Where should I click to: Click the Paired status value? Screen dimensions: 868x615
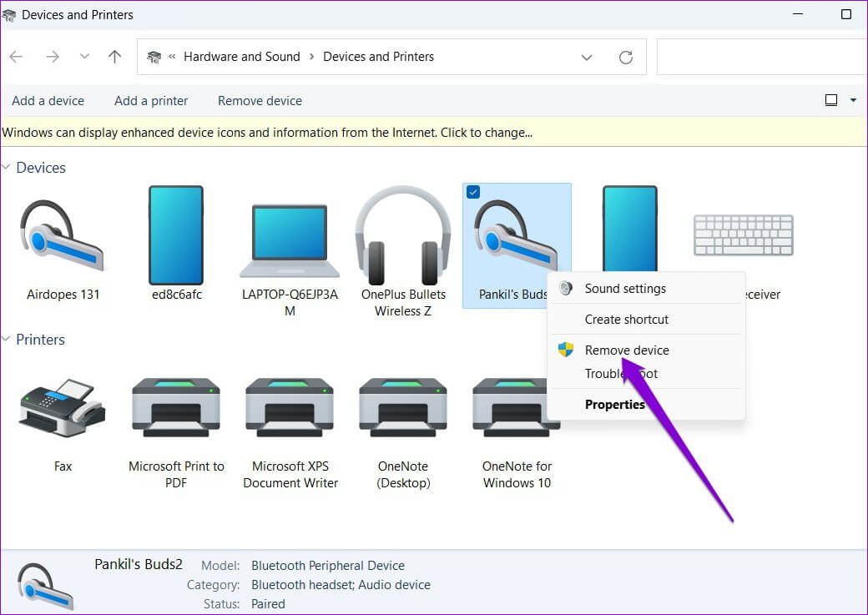click(268, 604)
